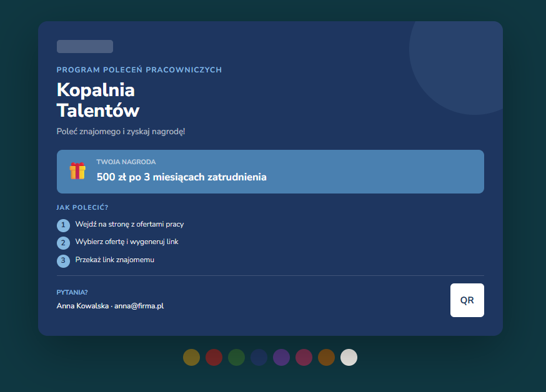Click the Poleć znajomego subtitle text
546x392 pixels.
click(121, 132)
